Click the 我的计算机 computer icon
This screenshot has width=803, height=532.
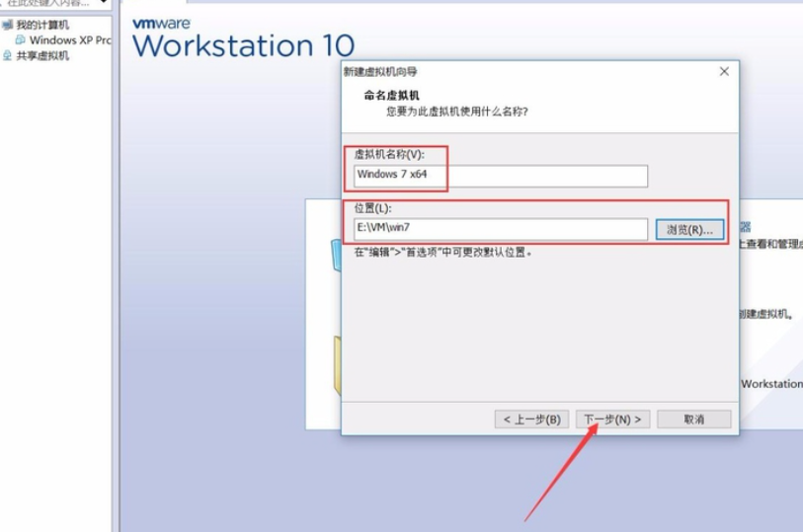[x=7, y=25]
